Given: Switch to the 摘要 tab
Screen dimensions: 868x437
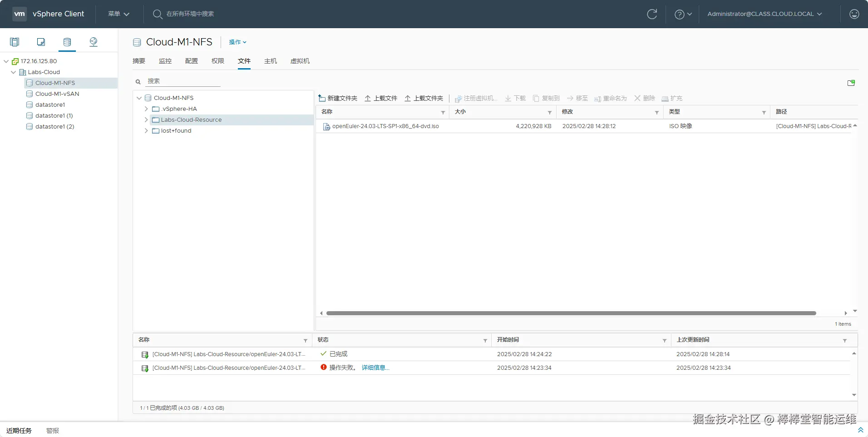Looking at the screenshot, I should pyautogui.click(x=139, y=61).
